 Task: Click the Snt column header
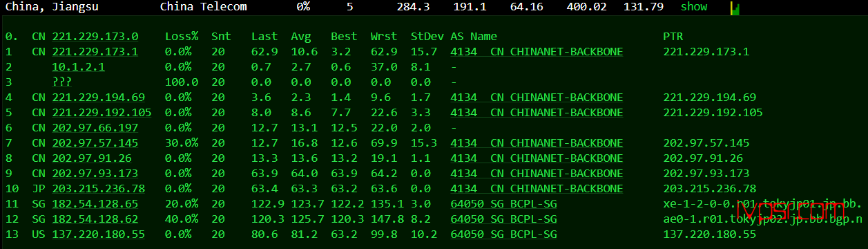tap(221, 36)
